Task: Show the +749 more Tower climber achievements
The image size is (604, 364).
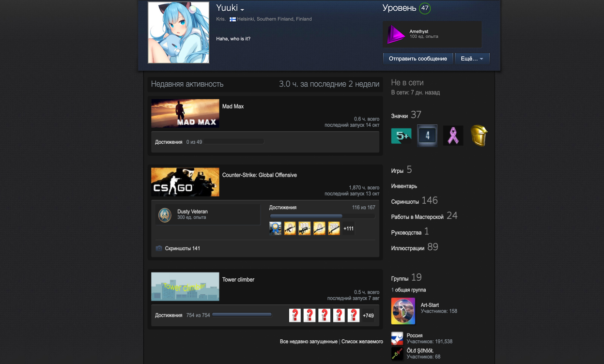Action: (369, 316)
